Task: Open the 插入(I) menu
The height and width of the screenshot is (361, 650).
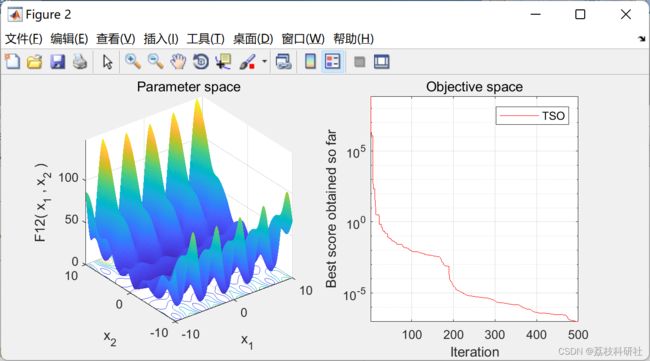Action: click(161, 39)
